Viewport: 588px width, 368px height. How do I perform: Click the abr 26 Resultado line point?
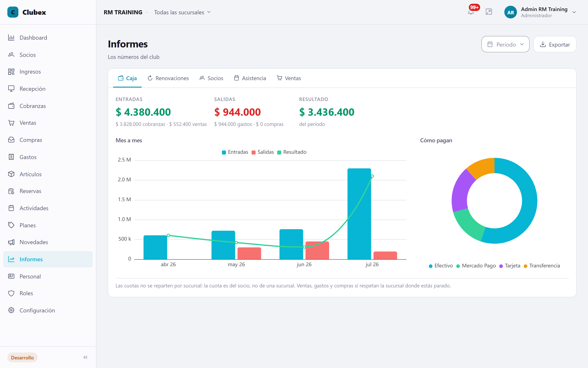pos(168,235)
